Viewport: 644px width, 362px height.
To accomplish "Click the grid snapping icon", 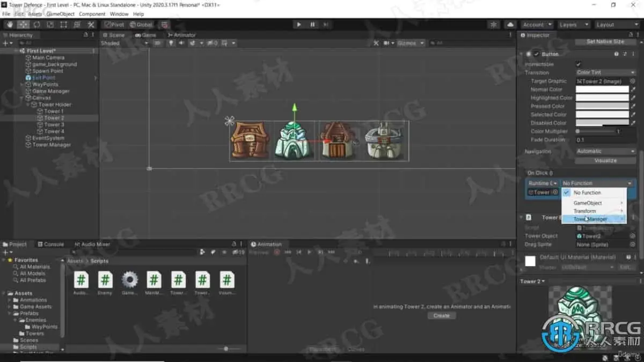I will [x=164, y=24].
